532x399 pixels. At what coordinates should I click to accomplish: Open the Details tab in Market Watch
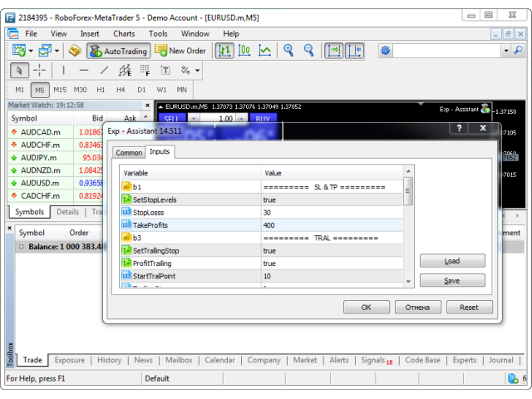point(67,212)
